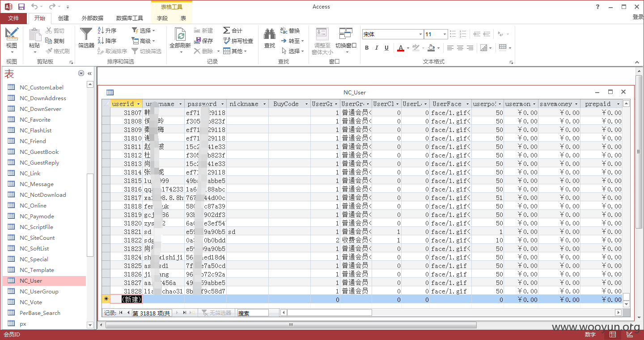Open alternate row color swatch dropdown
The image size is (644, 340).
pos(509,48)
